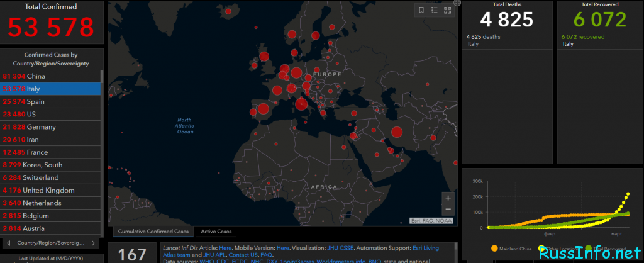Click the Spain red case circle on map

[264, 109]
